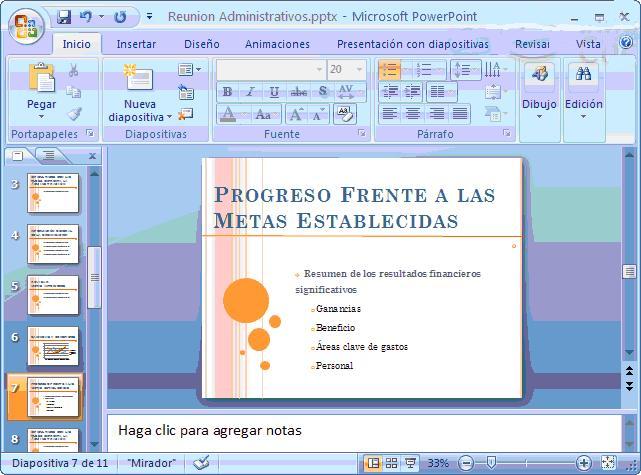Open Presentación con diapositivas tab
Screen dimensions: 641x475
click(412, 44)
